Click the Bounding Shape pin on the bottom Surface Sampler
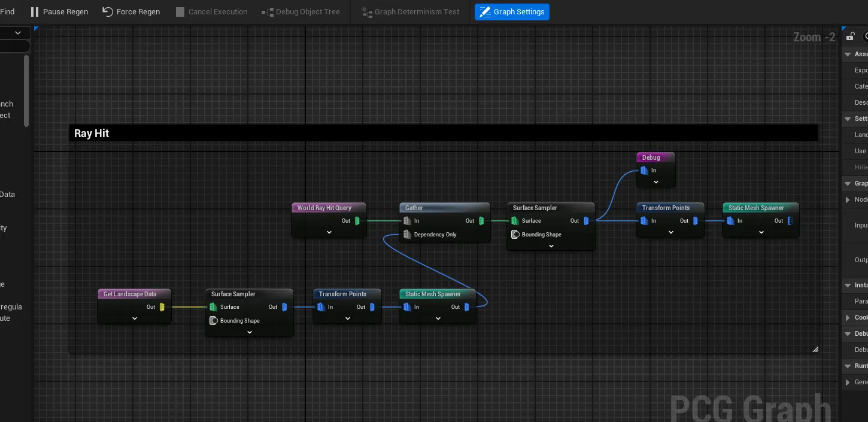The image size is (868, 422). coord(213,321)
